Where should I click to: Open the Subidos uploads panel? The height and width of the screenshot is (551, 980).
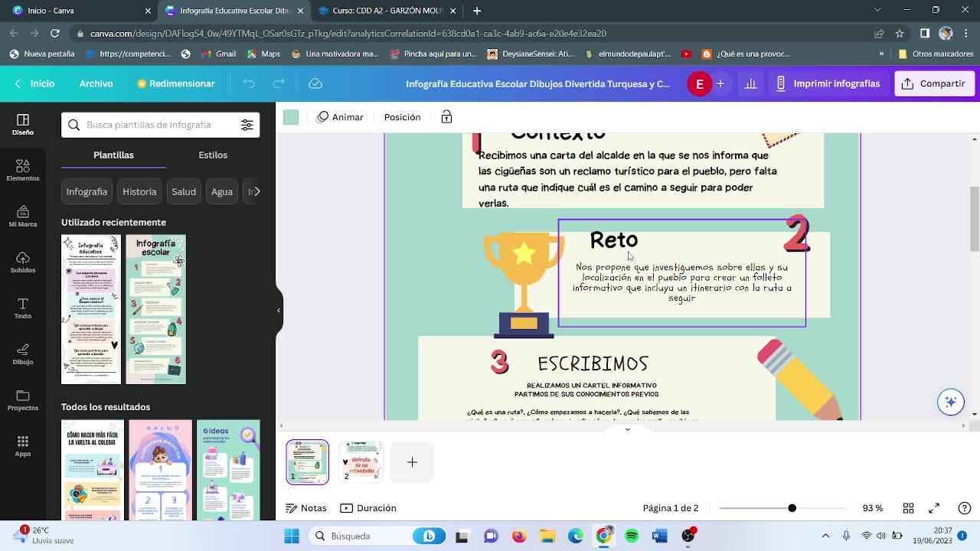[22, 262]
